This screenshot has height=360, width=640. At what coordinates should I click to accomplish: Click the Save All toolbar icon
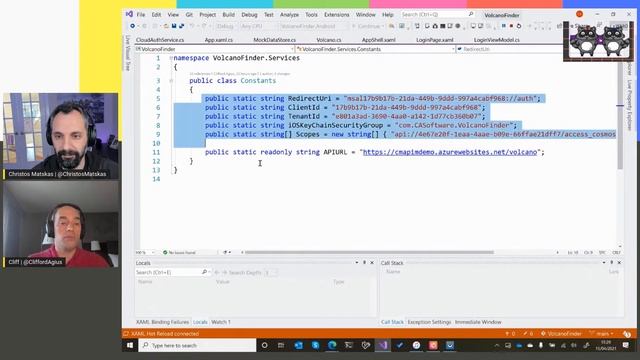point(181,26)
